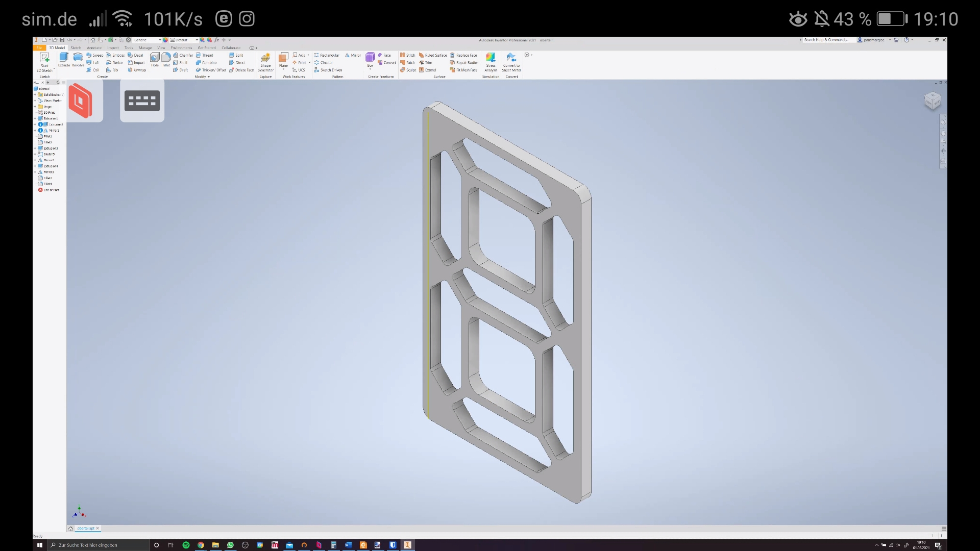Tap the red remote desktop overlay button
Image resolution: width=980 pixels, height=551 pixels.
tap(81, 101)
